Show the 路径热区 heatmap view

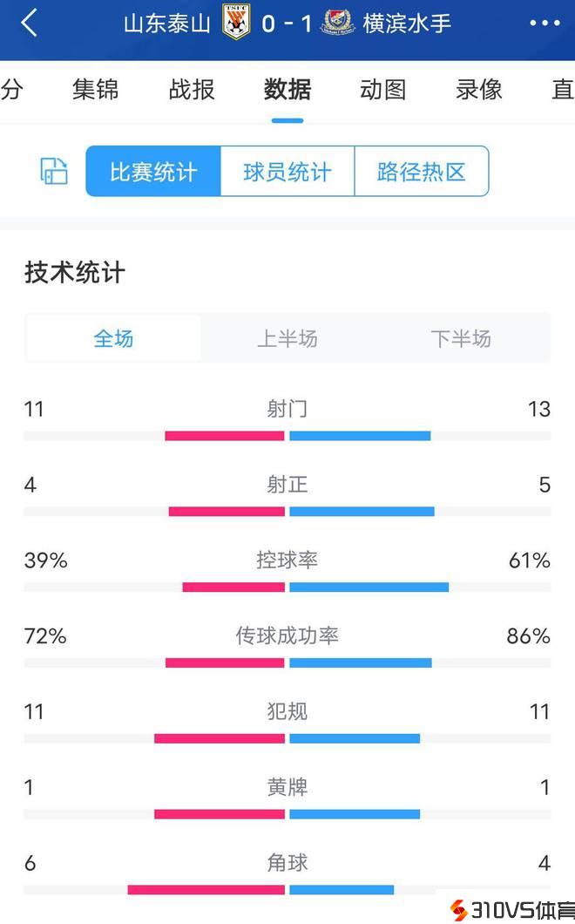tap(422, 171)
